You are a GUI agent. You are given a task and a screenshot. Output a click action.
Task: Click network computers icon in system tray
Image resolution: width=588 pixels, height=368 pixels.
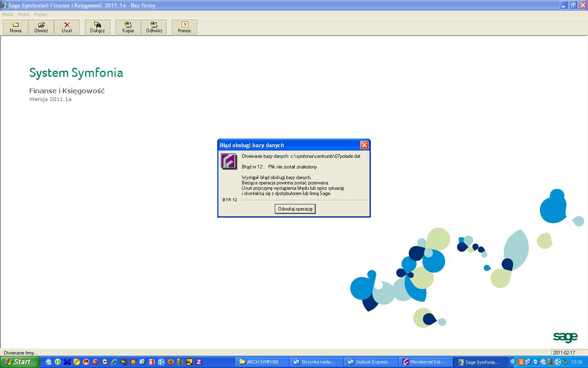pos(528,362)
